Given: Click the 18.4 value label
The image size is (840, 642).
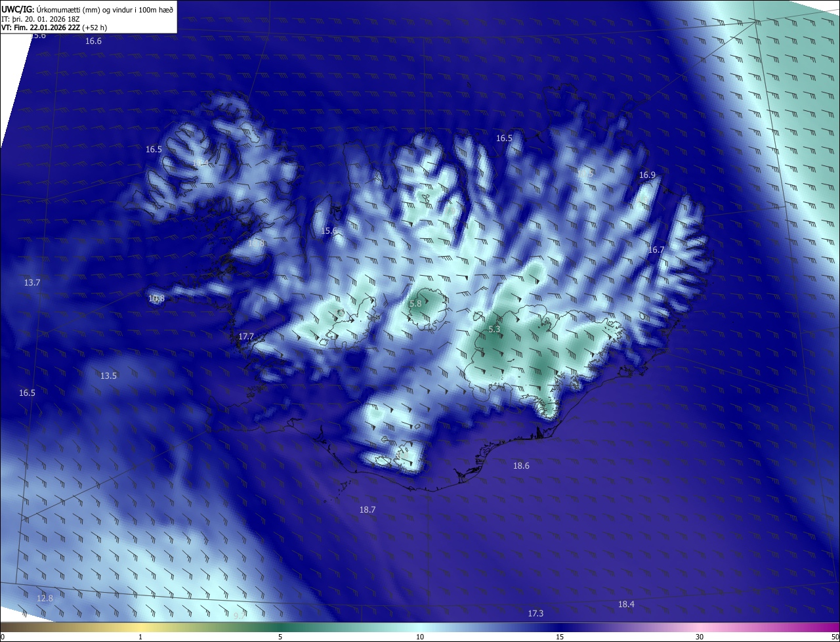Looking at the screenshot, I should point(626,605).
